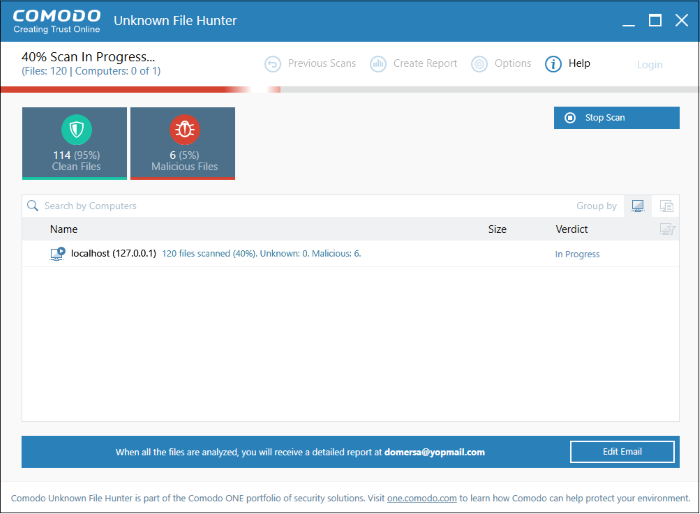Click the Options gear icon
Viewport: 700px width, 514px height.
click(x=479, y=64)
